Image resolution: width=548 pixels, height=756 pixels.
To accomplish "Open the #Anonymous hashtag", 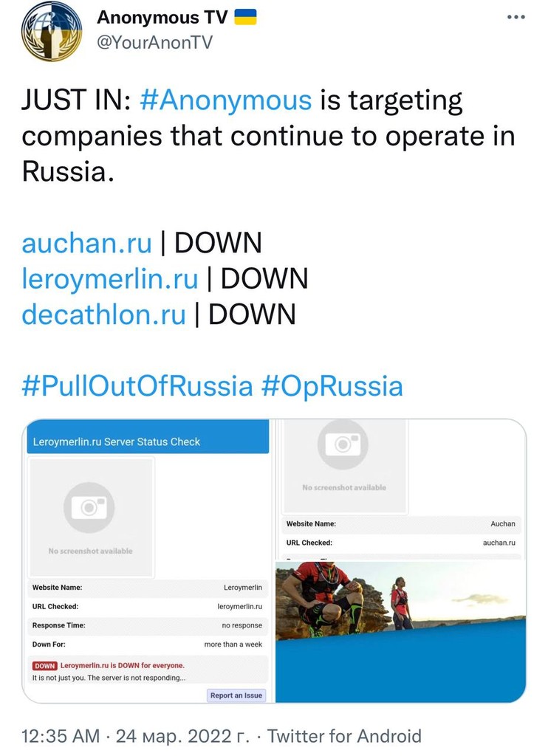I will tap(225, 100).
